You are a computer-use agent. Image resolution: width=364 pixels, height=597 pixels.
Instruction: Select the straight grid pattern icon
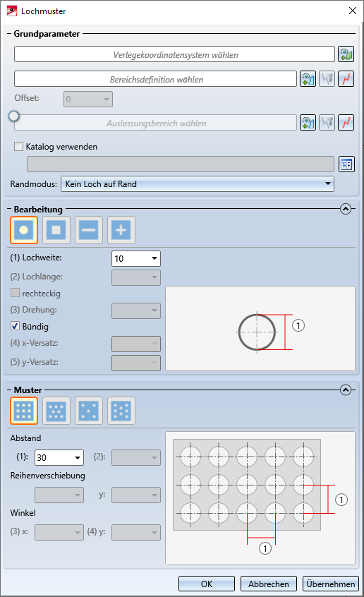(24, 411)
